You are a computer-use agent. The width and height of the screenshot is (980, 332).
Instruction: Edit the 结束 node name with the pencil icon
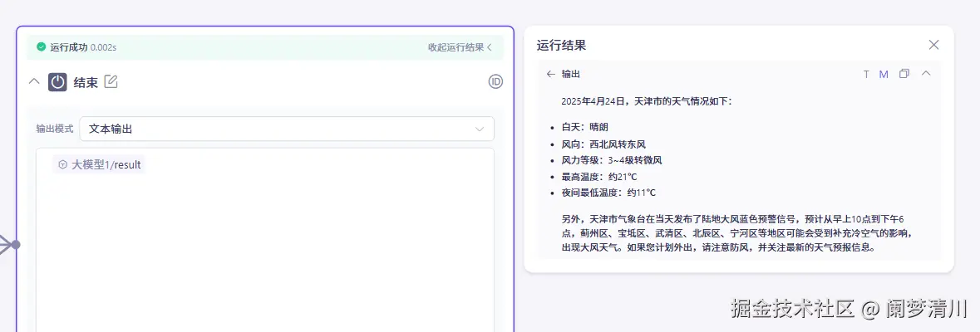[111, 81]
